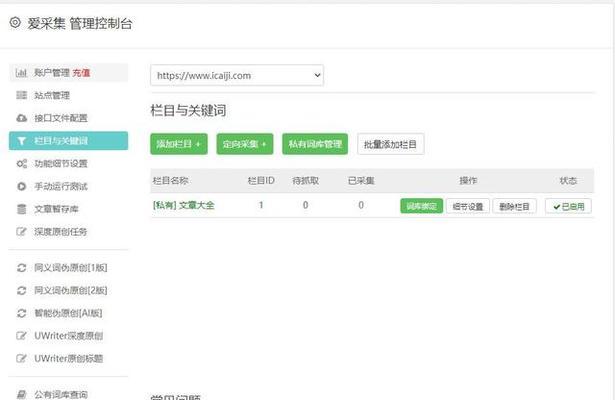The image size is (615, 400).
Task: Click the red 充值 recharge link
Action: click(81, 73)
